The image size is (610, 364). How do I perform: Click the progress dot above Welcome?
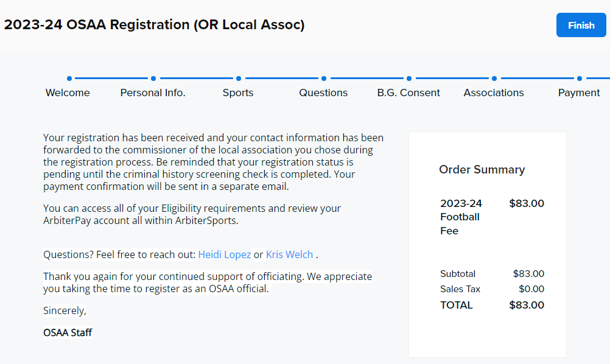pos(69,79)
